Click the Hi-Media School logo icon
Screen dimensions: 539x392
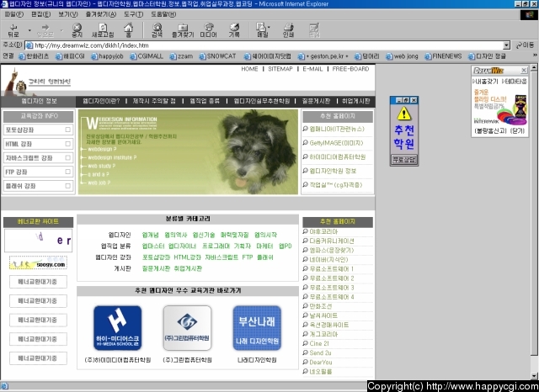click(x=118, y=328)
